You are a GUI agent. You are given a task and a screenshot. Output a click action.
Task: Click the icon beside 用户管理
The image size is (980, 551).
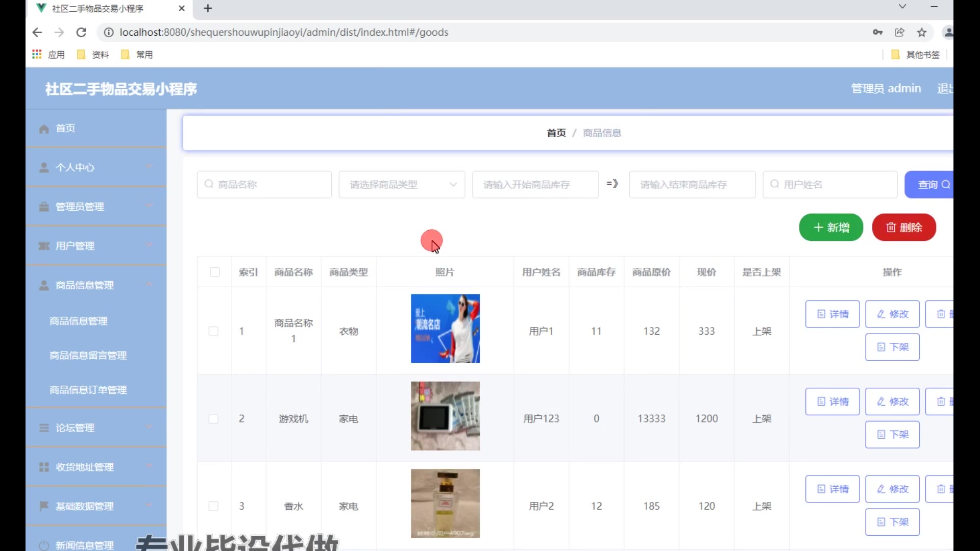(44, 246)
